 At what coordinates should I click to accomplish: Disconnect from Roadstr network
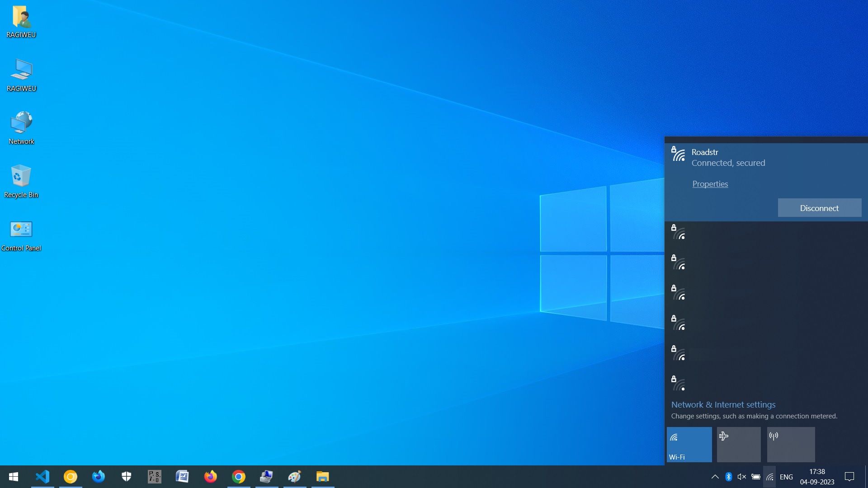(819, 208)
